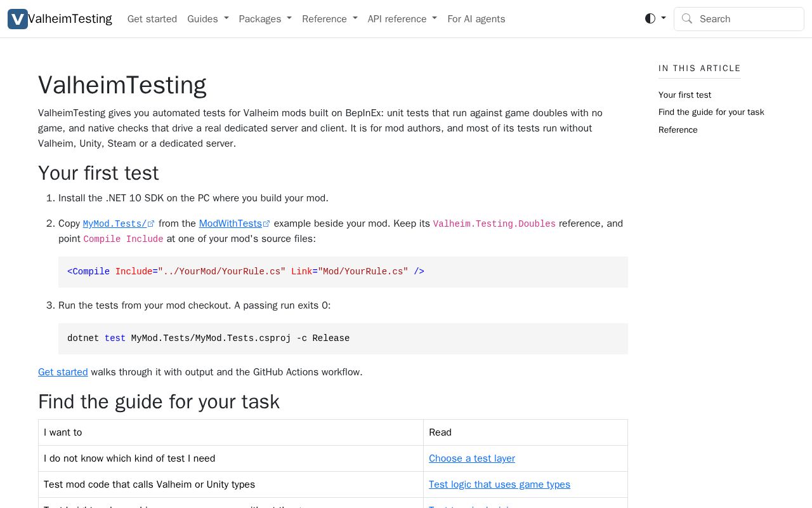Click 'Find the guide for your task' heading

pos(159,401)
